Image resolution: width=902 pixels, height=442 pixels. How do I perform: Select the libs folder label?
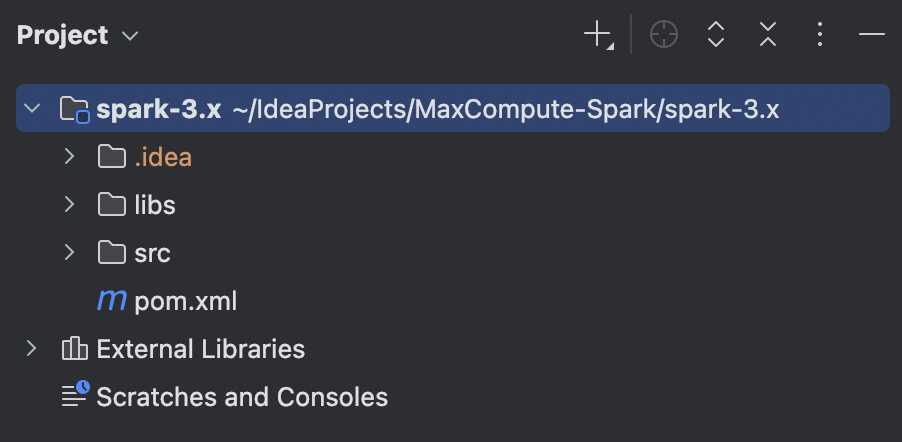point(154,205)
